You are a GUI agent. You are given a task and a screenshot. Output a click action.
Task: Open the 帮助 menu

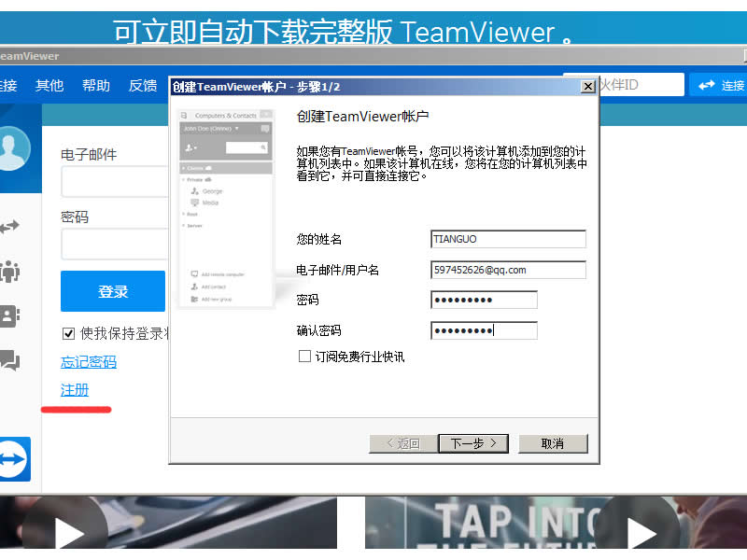click(96, 86)
